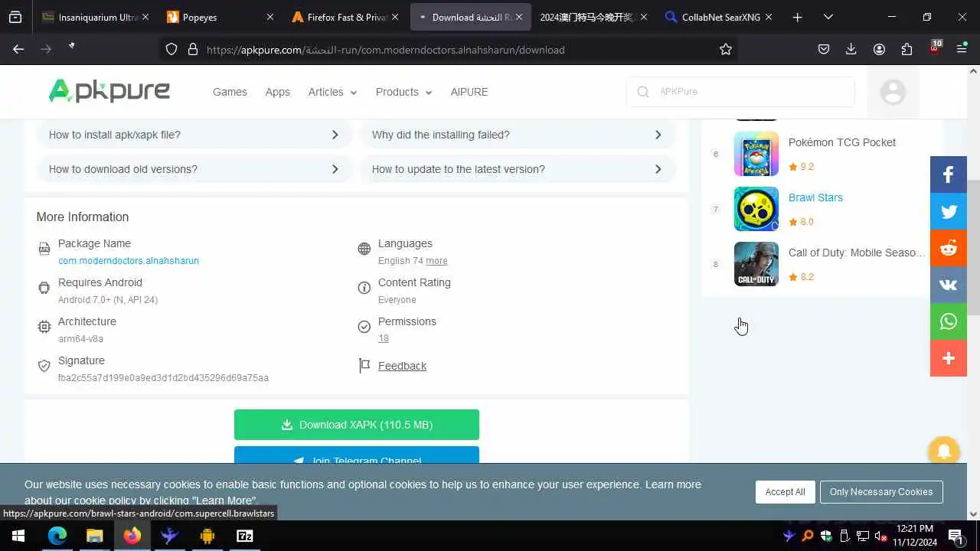
Task: Open Call of Duty Mobile thumbnail
Action: pos(756,264)
